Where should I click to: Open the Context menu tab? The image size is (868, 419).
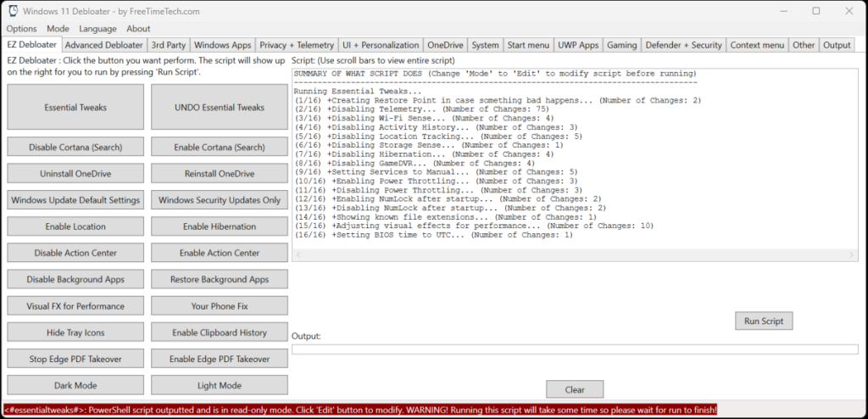click(757, 46)
